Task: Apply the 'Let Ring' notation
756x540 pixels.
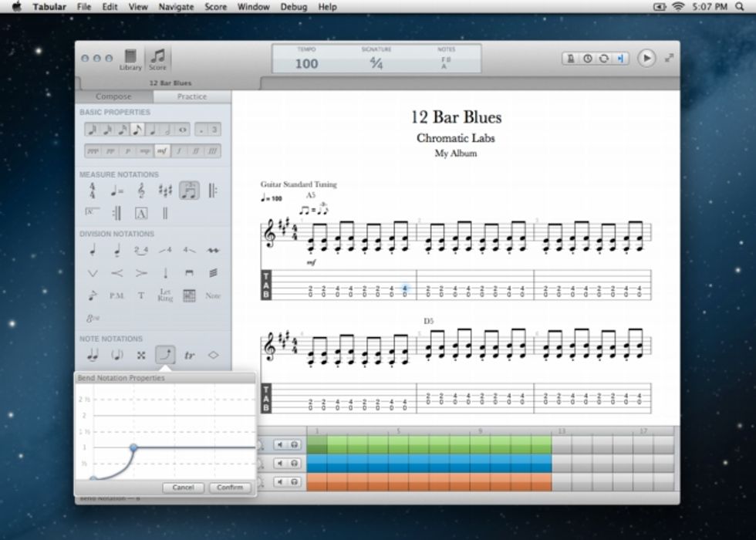Action: 165,295
